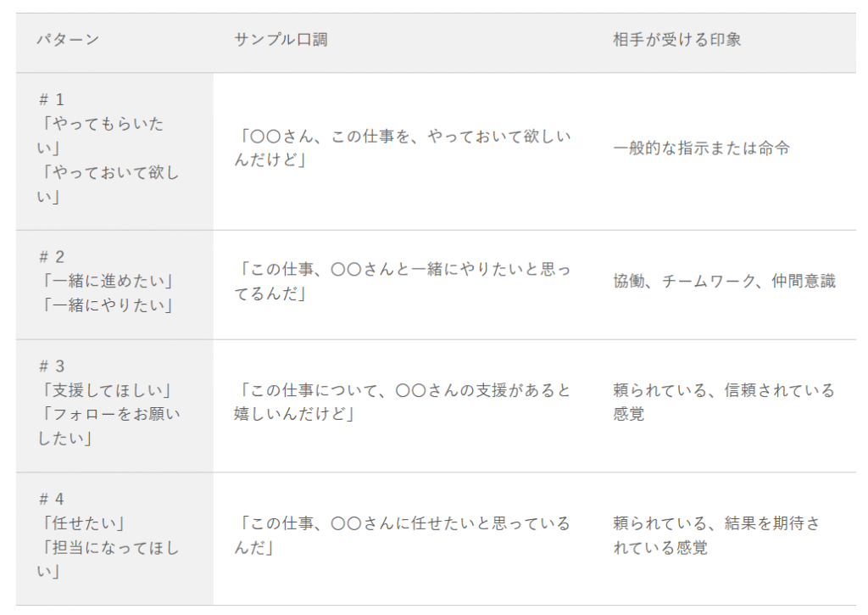868x615 pixels.
Task: Click the sample text 一緒にやりたいと思ってるんだ
Action: click(403, 282)
